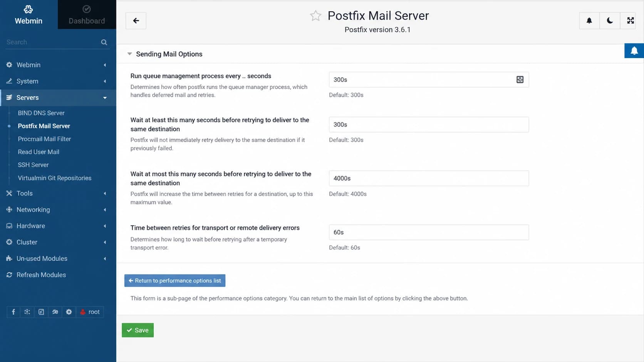Open SSH Server module
644x362 pixels.
[33, 165]
